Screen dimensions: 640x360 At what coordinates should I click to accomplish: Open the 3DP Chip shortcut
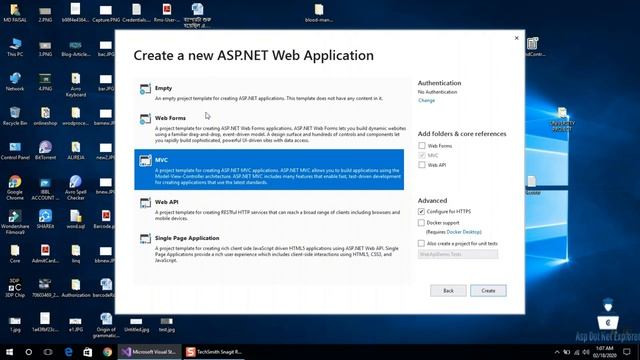pos(15,288)
